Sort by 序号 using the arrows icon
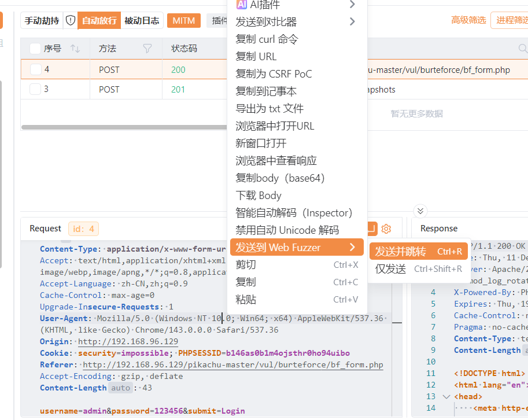Viewport: 528px width, 420px height. click(75, 49)
